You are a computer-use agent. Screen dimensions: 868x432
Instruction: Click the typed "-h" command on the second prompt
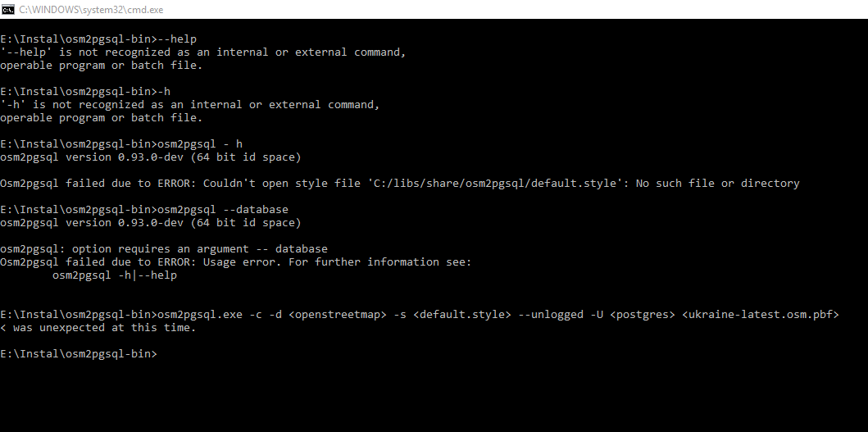pyautogui.click(x=164, y=92)
